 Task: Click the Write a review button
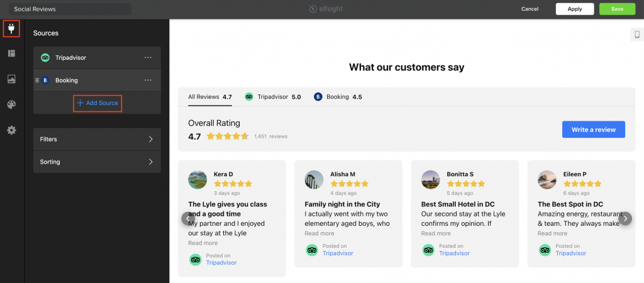pos(594,130)
